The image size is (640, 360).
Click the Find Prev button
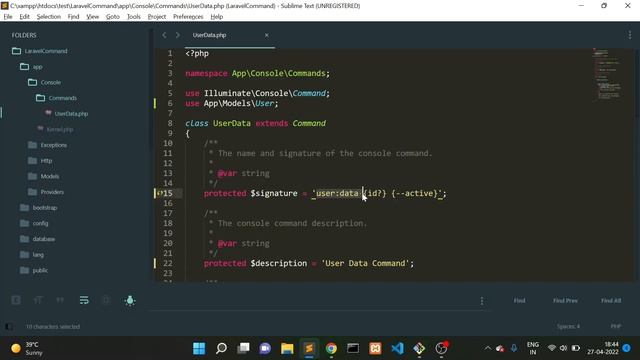coord(565,300)
